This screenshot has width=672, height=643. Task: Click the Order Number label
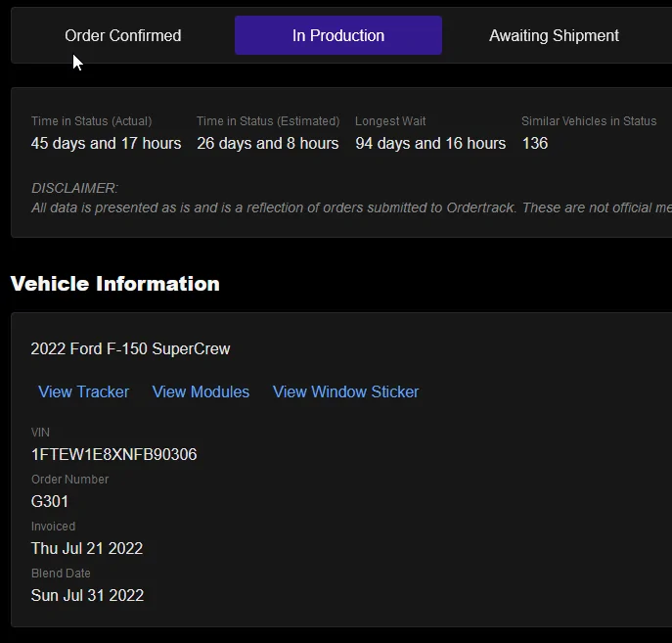(x=69, y=480)
